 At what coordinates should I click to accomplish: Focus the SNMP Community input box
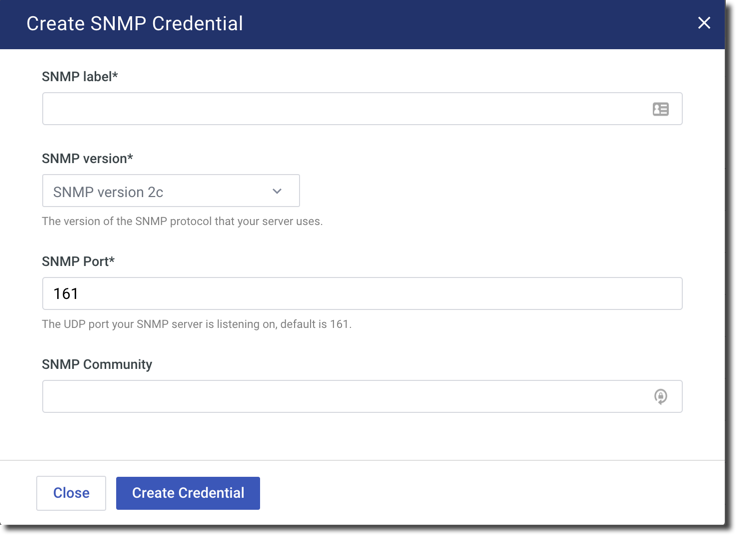[340, 397]
